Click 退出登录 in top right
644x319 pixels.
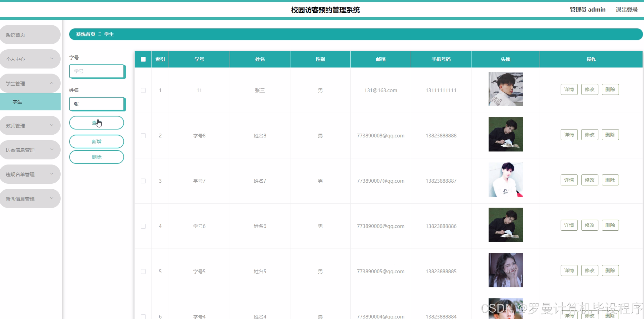click(627, 10)
